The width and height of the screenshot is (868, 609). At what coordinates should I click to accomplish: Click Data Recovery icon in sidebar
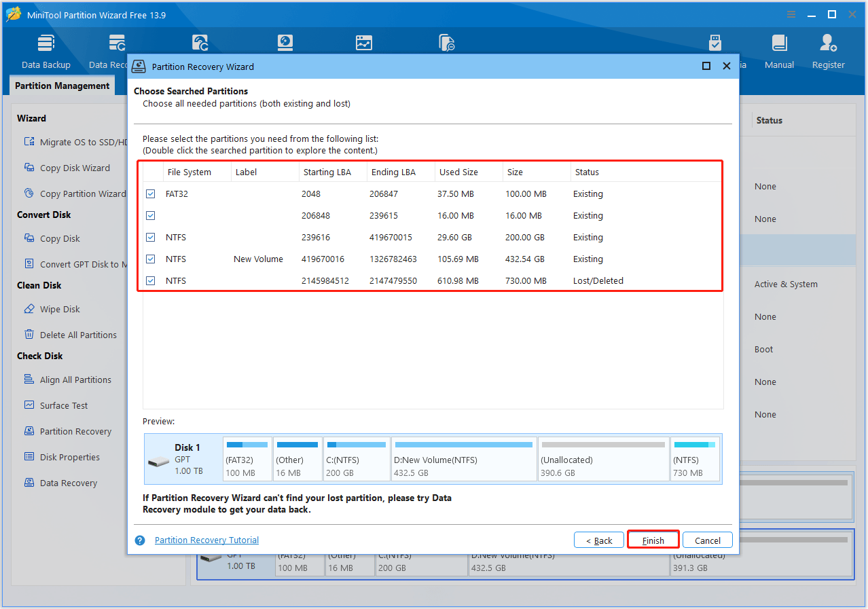29,483
